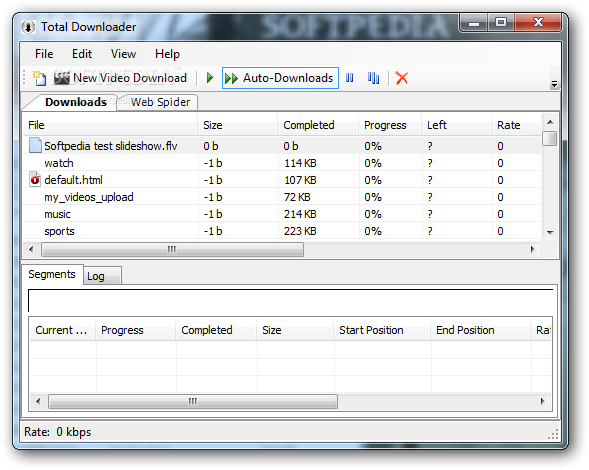The image size is (589, 470).
Task: Click the green start download arrow
Action: point(210,78)
